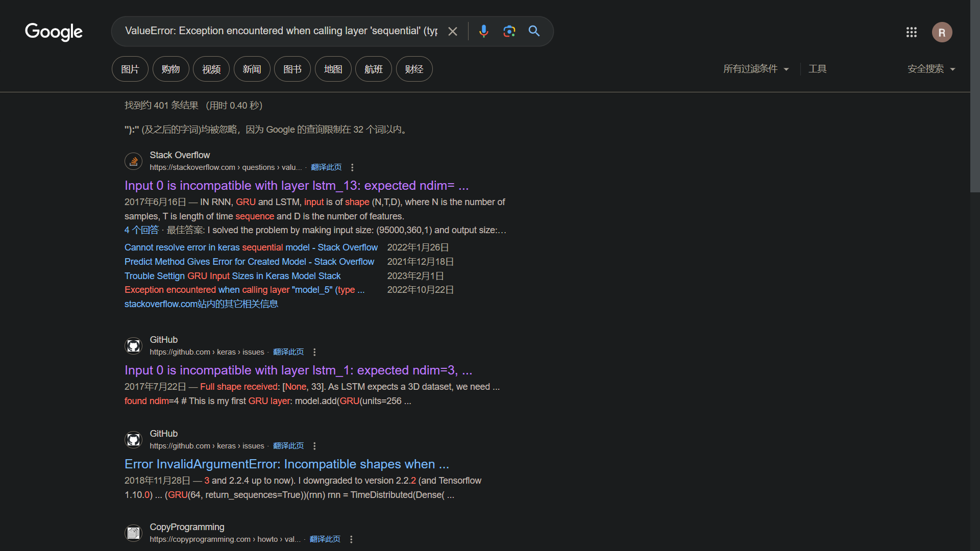Open the 工具 tools option
980x551 pixels.
click(x=817, y=69)
